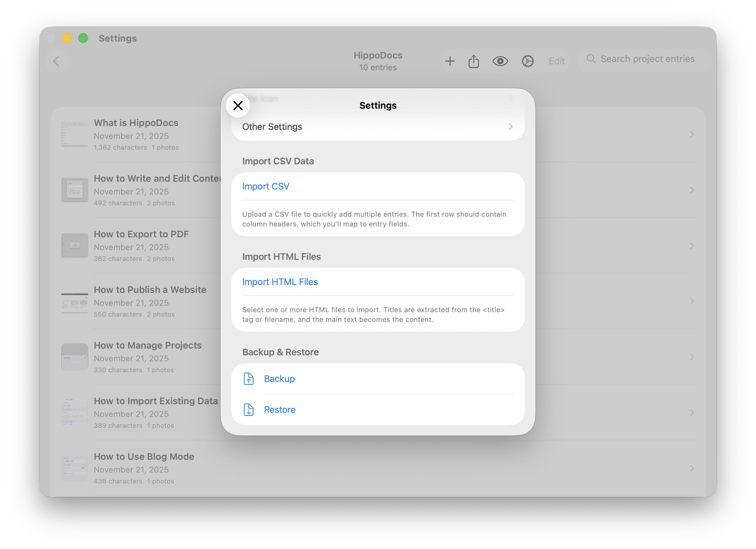Click the Restore document download icon
This screenshot has height=549, width=756.
249,410
